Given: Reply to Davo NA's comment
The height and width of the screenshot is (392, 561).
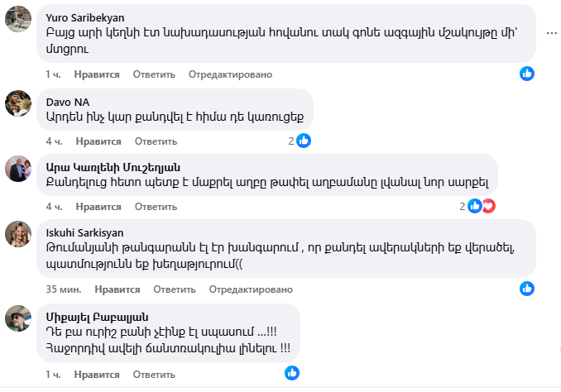Looking at the screenshot, I should coord(156,141).
